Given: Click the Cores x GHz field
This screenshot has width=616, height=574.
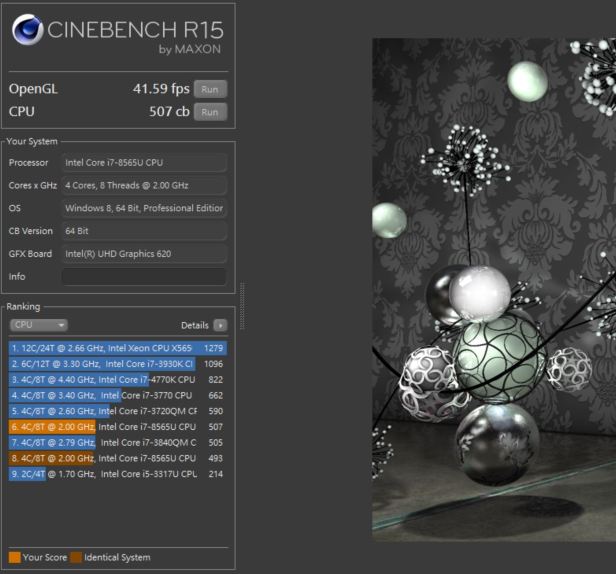Looking at the screenshot, I should [x=144, y=185].
